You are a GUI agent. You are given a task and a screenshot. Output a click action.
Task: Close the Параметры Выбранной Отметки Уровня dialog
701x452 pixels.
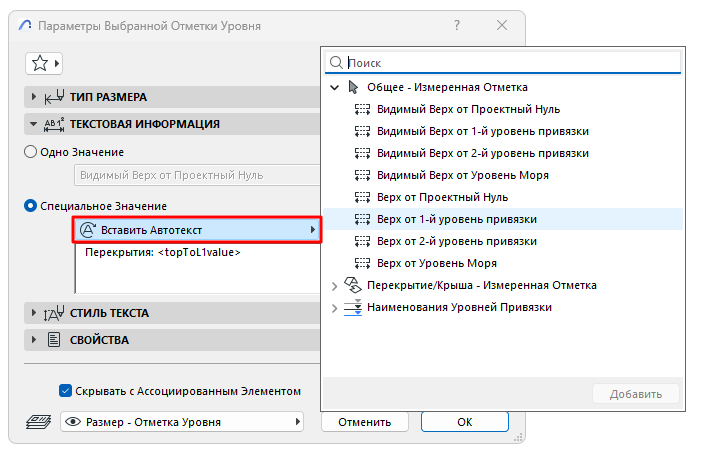tap(502, 25)
